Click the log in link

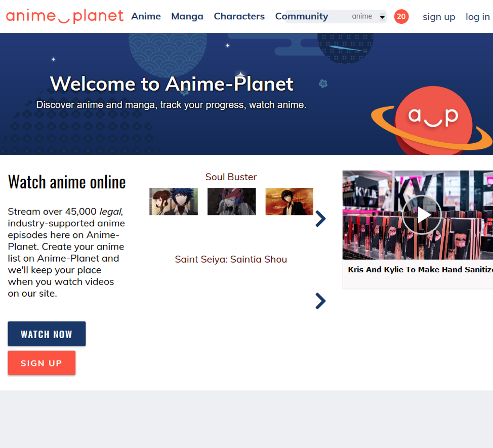477,17
